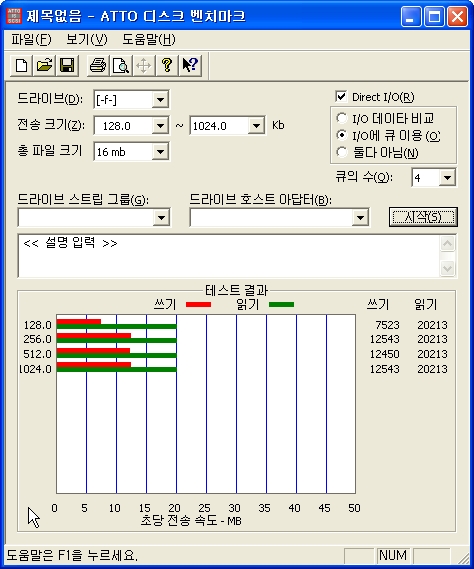Select the 둘다 아님(N) radio button
The height and width of the screenshot is (569, 474).
341,152
